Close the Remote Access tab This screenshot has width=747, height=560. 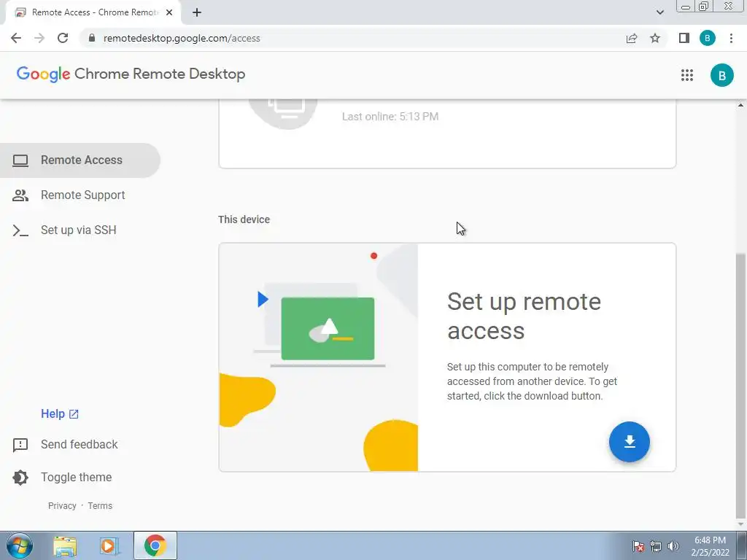[169, 12]
